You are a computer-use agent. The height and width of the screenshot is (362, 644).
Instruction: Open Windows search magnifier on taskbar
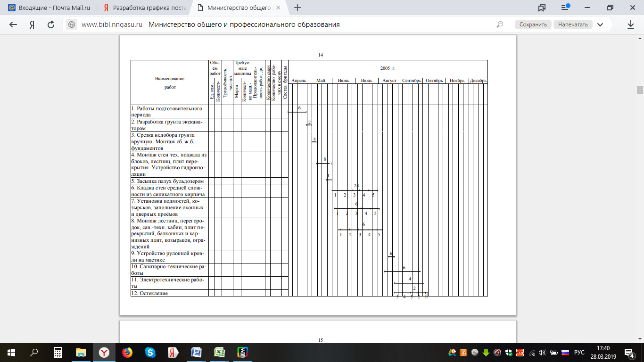click(x=34, y=352)
